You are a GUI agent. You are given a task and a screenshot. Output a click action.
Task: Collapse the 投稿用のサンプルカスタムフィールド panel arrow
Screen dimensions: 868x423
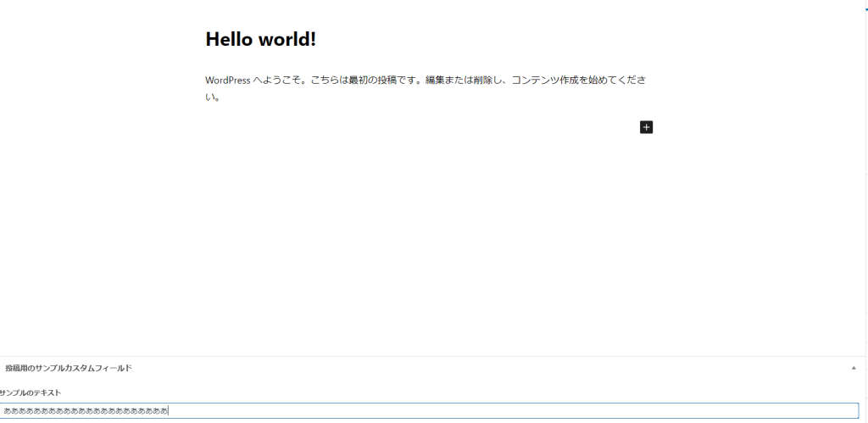pyautogui.click(x=854, y=369)
